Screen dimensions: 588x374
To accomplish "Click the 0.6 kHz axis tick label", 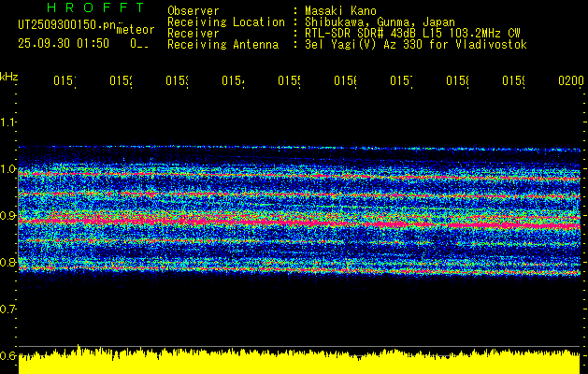I will tap(7, 355).
